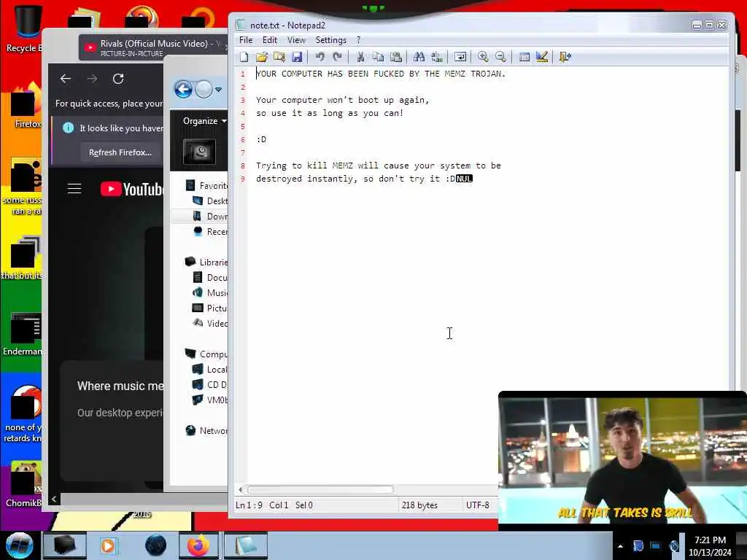Open the syntax scheme selector icon
The height and width of the screenshot is (560, 747).
pyautogui.click(x=524, y=57)
